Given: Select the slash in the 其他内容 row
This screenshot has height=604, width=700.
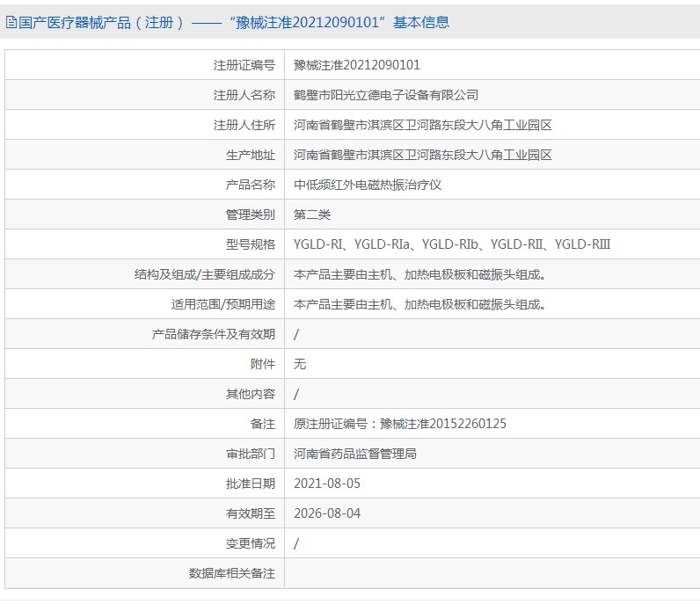Looking at the screenshot, I should [296, 394].
